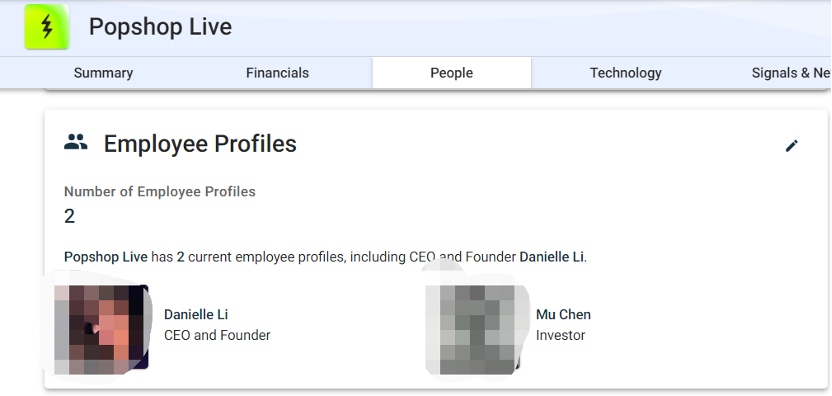
Task: Open Danielle Li's profile name link
Action: point(196,314)
